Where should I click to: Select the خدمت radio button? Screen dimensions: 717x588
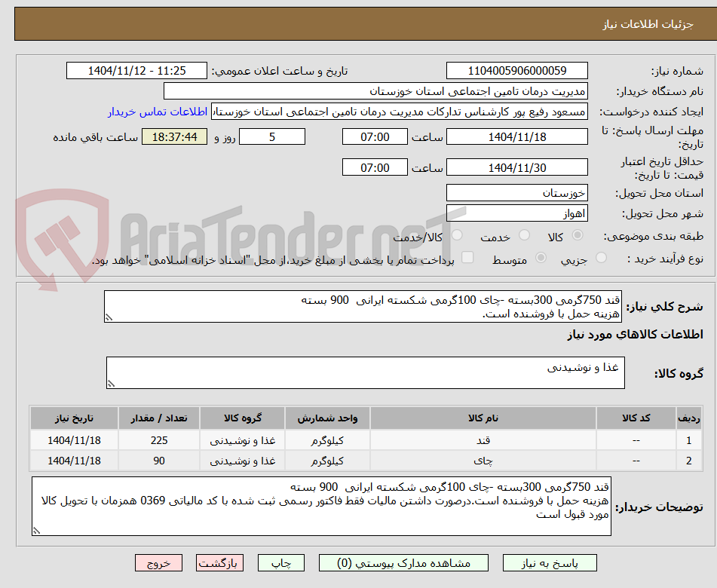525,235
